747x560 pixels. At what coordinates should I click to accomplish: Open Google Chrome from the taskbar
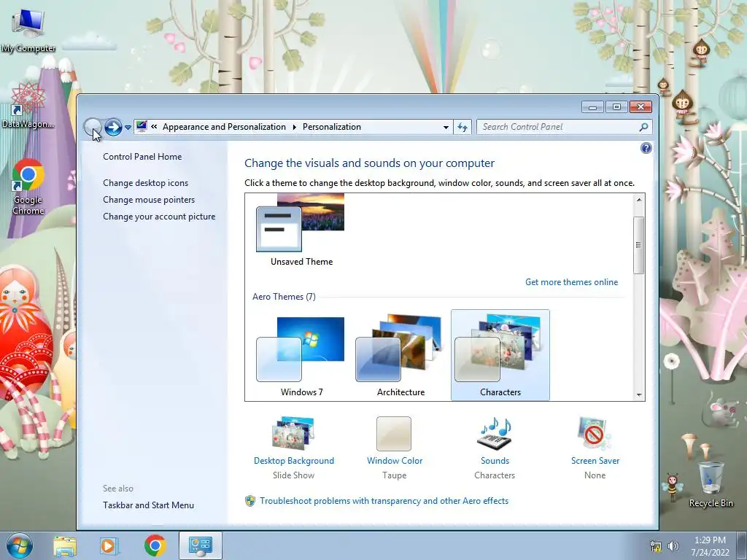(155, 545)
